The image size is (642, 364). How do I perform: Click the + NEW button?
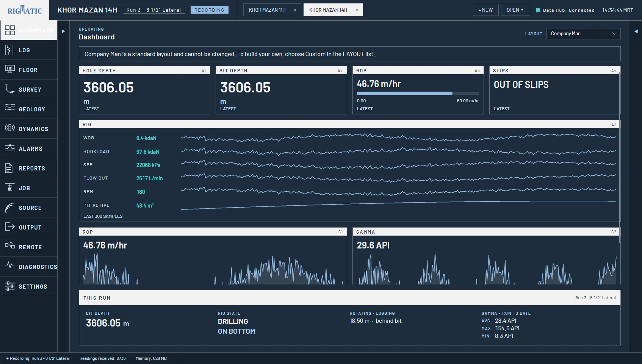[485, 10]
